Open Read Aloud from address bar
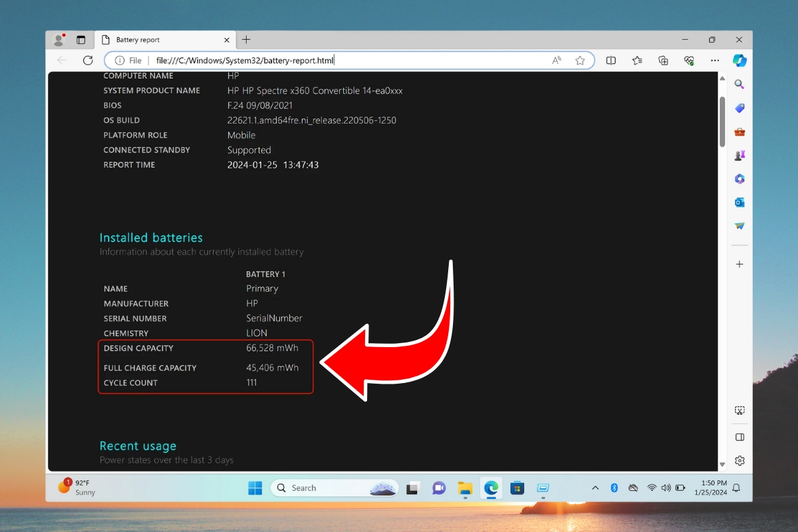Viewport: 798px width, 532px height. [557, 61]
